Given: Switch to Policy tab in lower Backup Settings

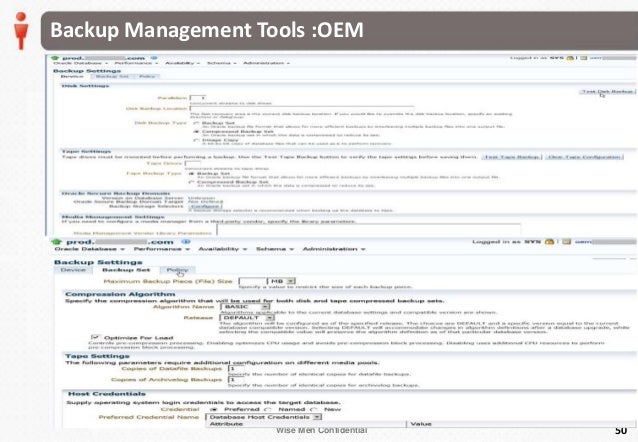Looking at the screenshot, I should click(x=177, y=270).
